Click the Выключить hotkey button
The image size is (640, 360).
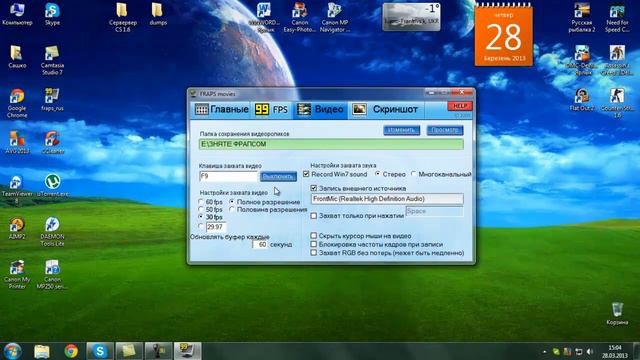tap(278, 176)
